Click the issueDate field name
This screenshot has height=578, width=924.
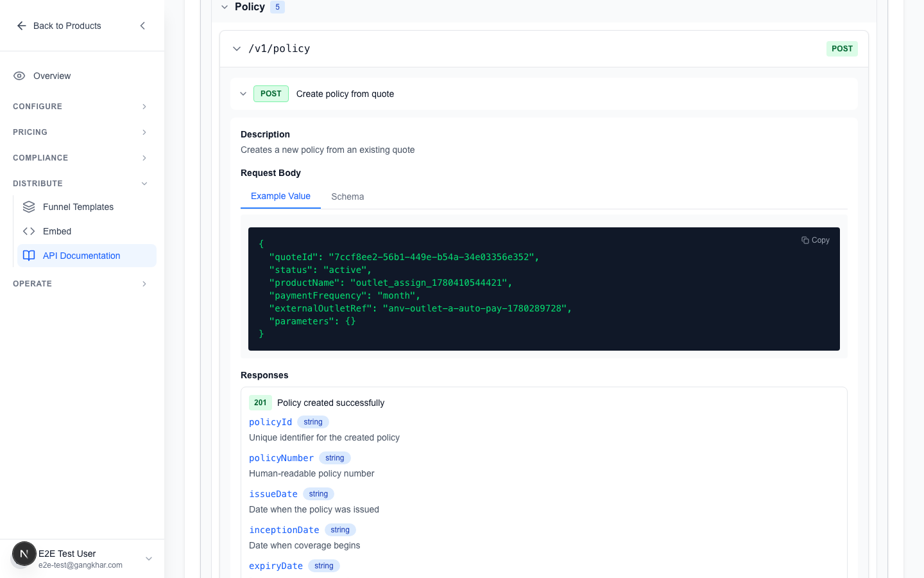273,494
